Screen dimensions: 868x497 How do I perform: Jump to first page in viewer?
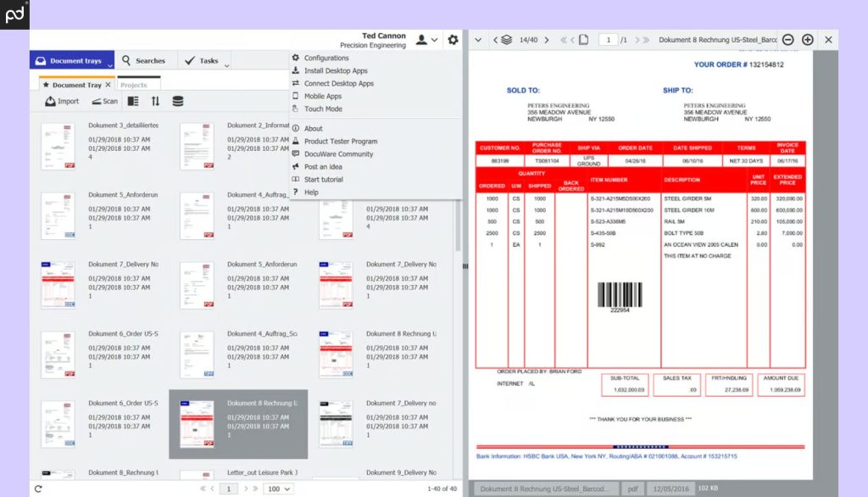tap(564, 40)
